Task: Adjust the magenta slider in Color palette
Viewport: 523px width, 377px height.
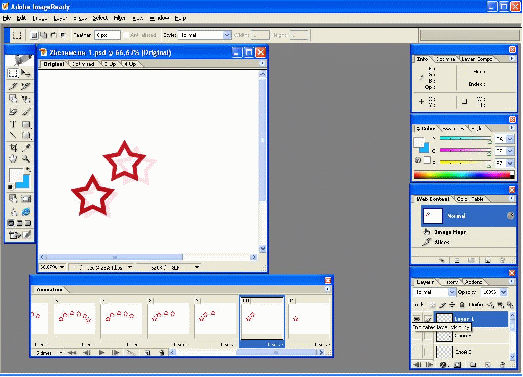Action: tap(465, 150)
